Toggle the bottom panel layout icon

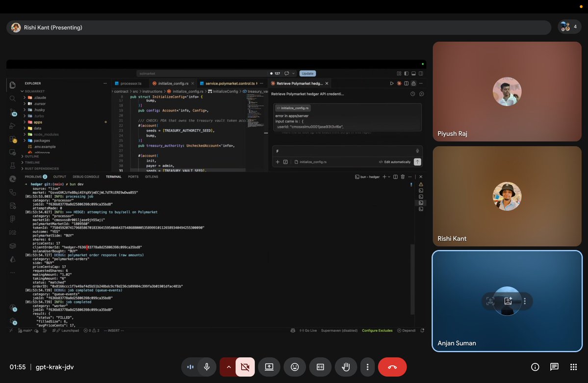pos(413,73)
